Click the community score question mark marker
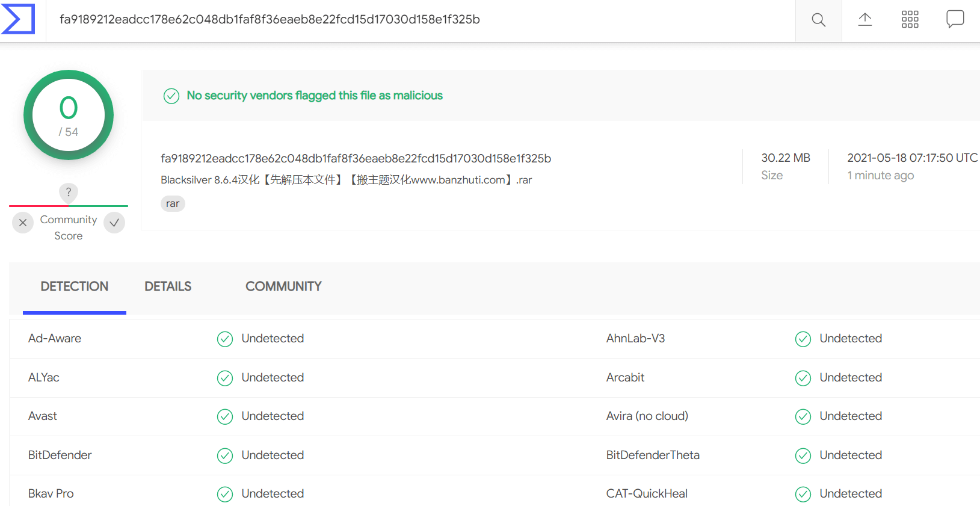Image resolution: width=980 pixels, height=506 pixels. pos(69,193)
